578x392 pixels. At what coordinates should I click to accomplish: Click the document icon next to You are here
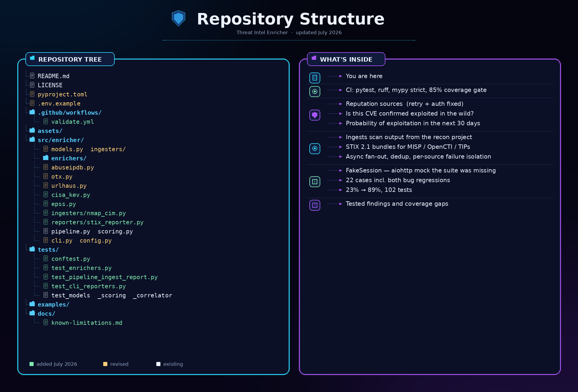[x=315, y=78]
